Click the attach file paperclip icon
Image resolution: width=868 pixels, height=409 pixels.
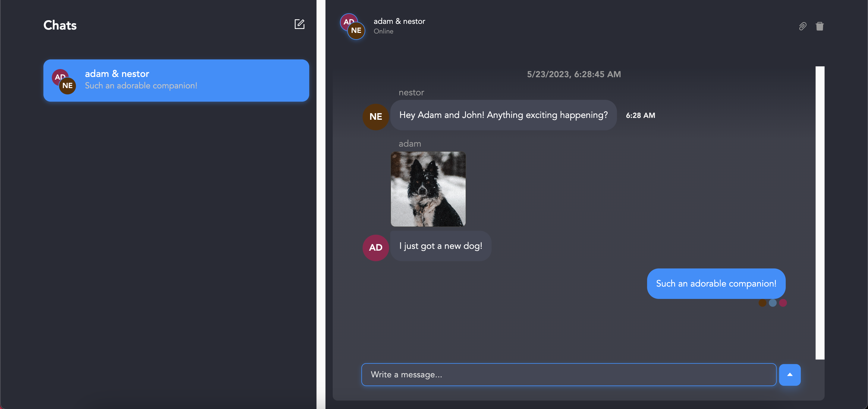[803, 26]
